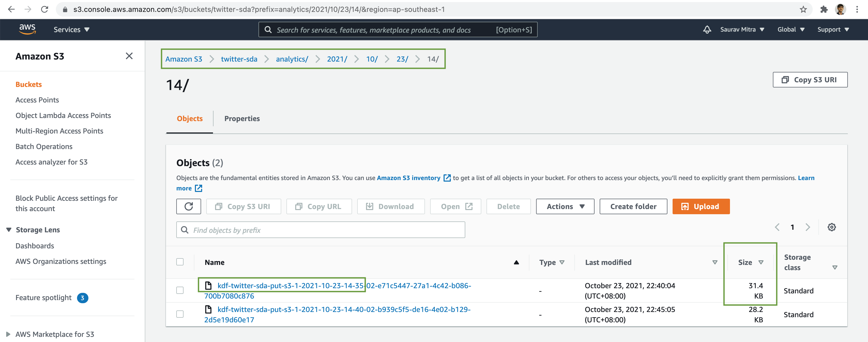Open Feature spotlight in sidebar

click(x=43, y=298)
